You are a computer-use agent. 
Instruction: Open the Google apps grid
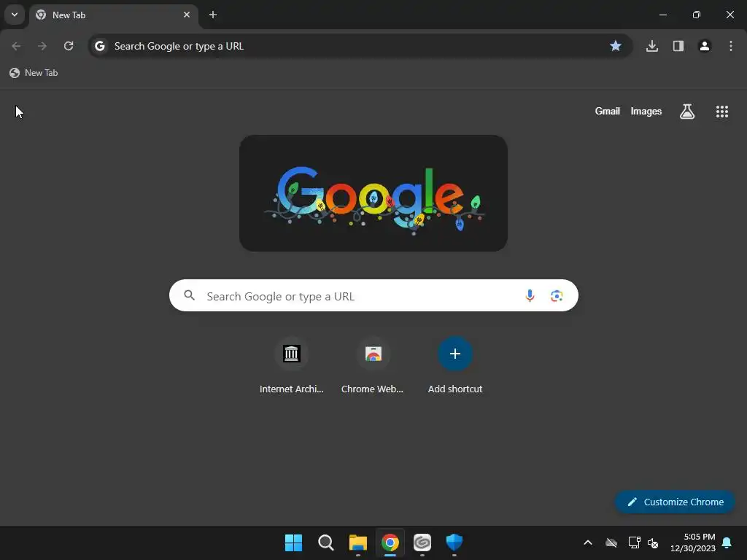coord(722,112)
